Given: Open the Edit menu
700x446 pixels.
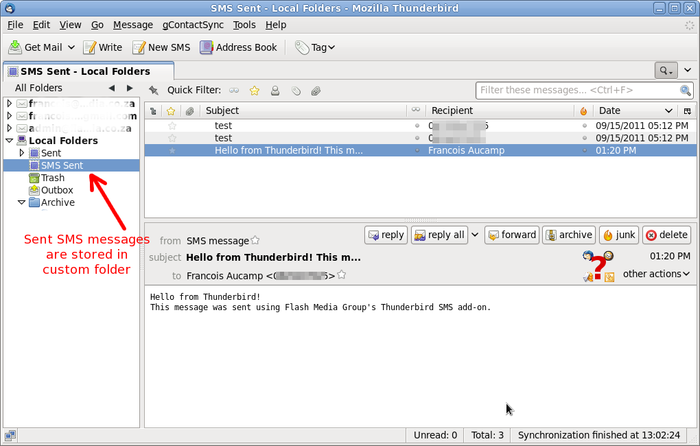Looking at the screenshot, I should [x=41, y=25].
